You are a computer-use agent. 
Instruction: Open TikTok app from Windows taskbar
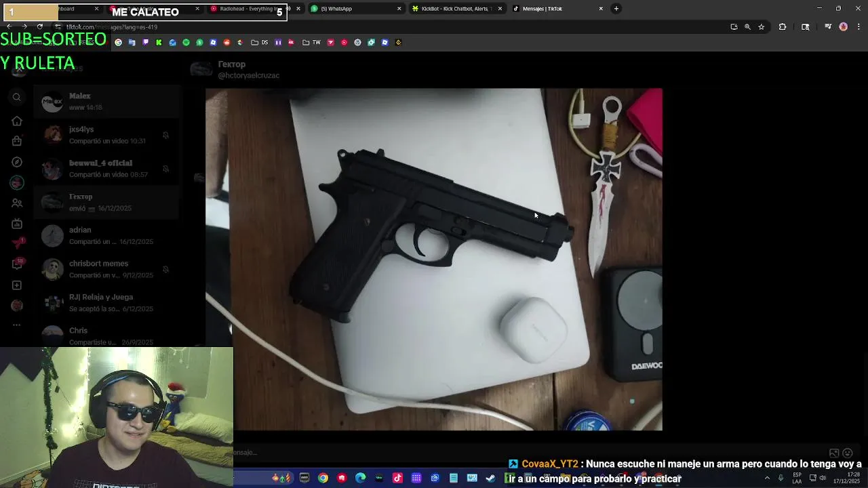(x=397, y=478)
